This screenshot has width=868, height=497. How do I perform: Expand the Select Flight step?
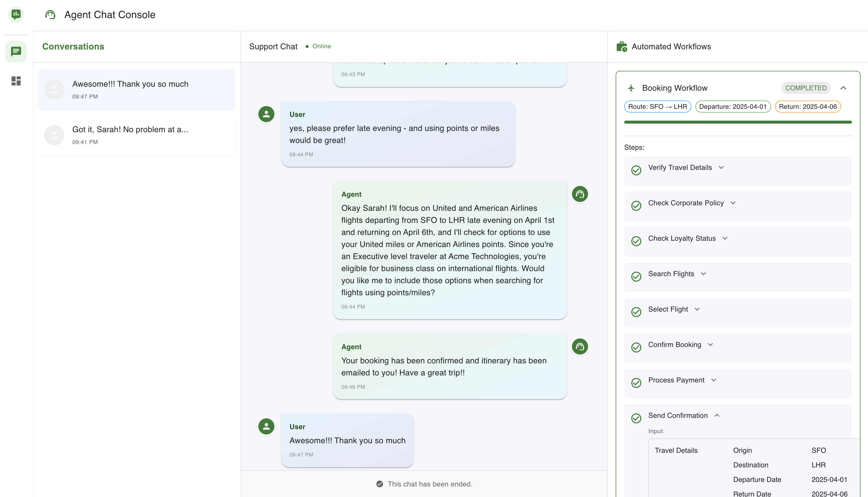(697, 309)
